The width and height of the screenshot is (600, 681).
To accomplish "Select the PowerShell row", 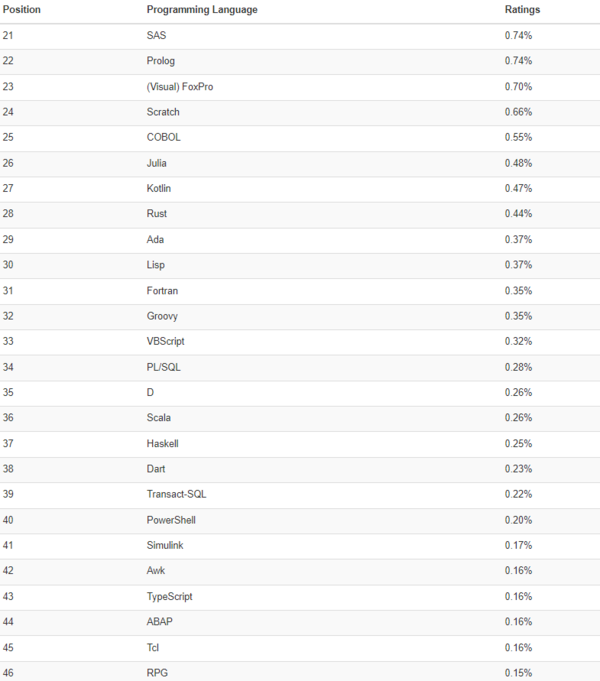I will tap(172, 520).
